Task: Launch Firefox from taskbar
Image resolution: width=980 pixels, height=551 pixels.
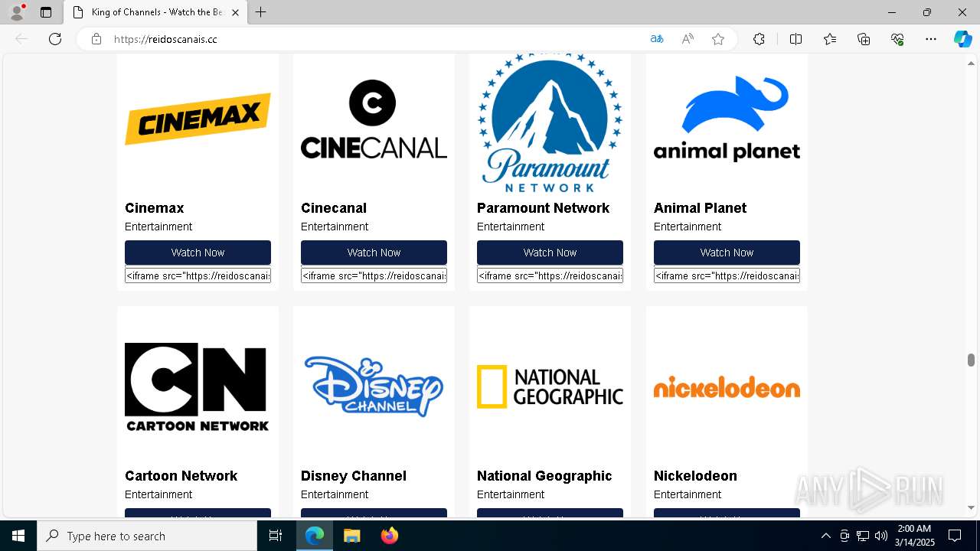Action: pyautogui.click(x=389, y=536)
